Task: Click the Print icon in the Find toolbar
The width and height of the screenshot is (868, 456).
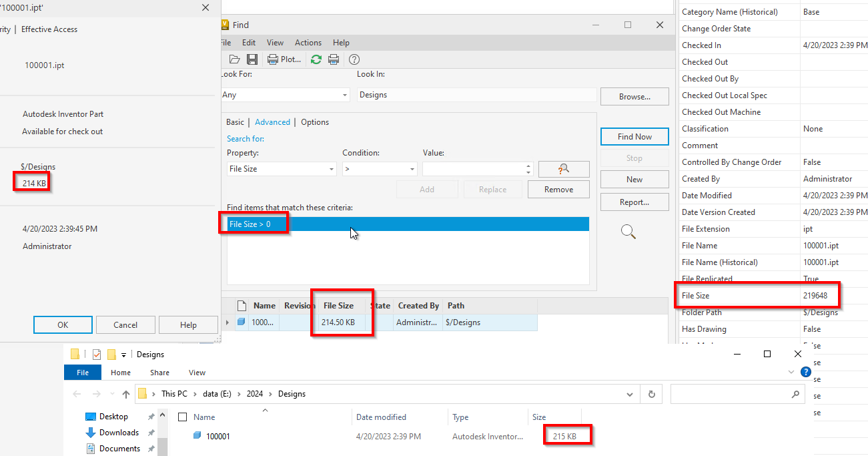Action: click(x=333, y=59)
